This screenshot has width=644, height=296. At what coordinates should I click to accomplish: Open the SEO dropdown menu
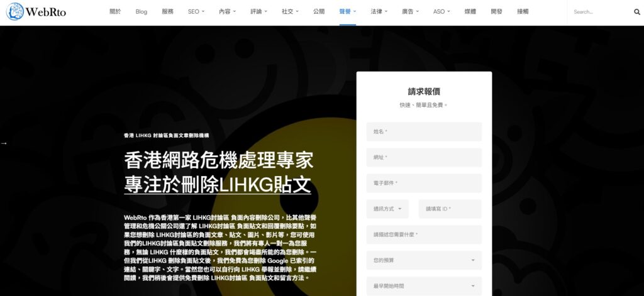(196, 11)
